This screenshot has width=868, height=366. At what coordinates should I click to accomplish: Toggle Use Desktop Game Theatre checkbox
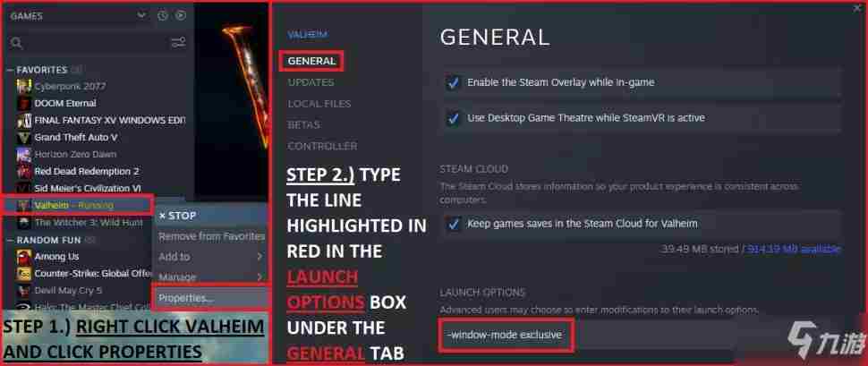pos(454,118)
